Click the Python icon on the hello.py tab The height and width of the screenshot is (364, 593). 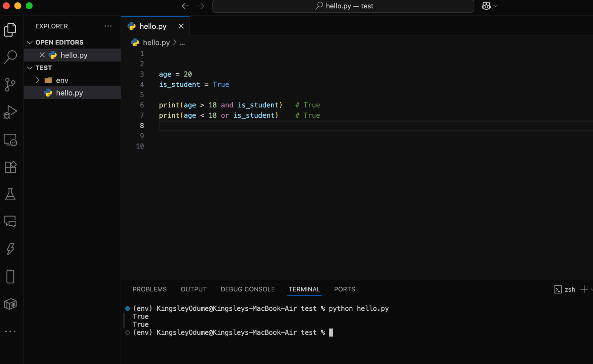click(x=132, y=26)
